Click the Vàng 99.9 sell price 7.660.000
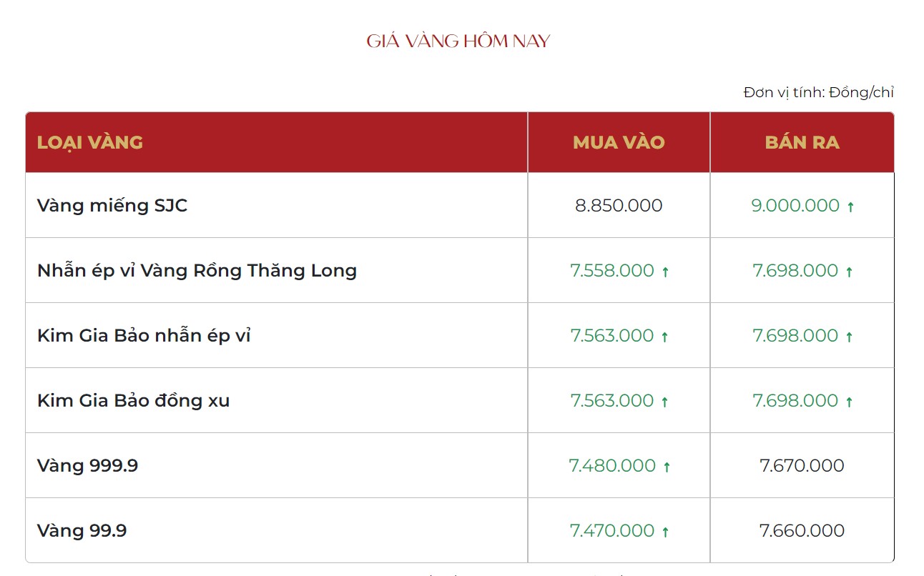Viewport: 924px width, 576px height. coord(802,531)
